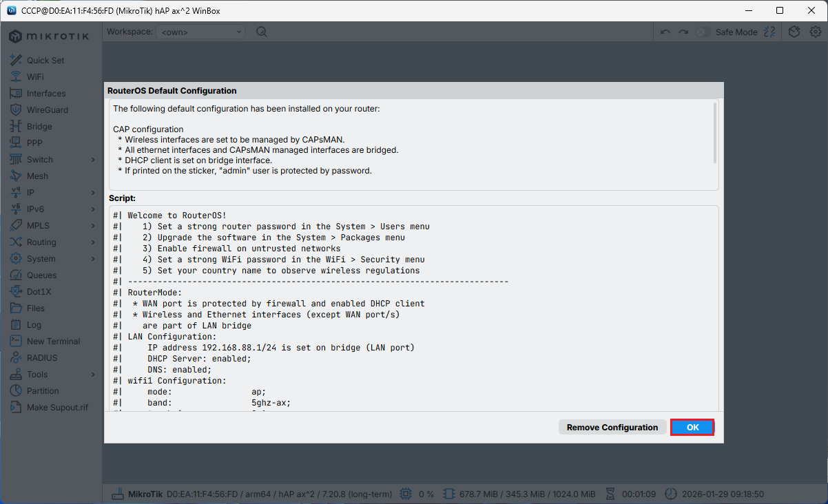Expand the Tools submenu

coord(93,375)
